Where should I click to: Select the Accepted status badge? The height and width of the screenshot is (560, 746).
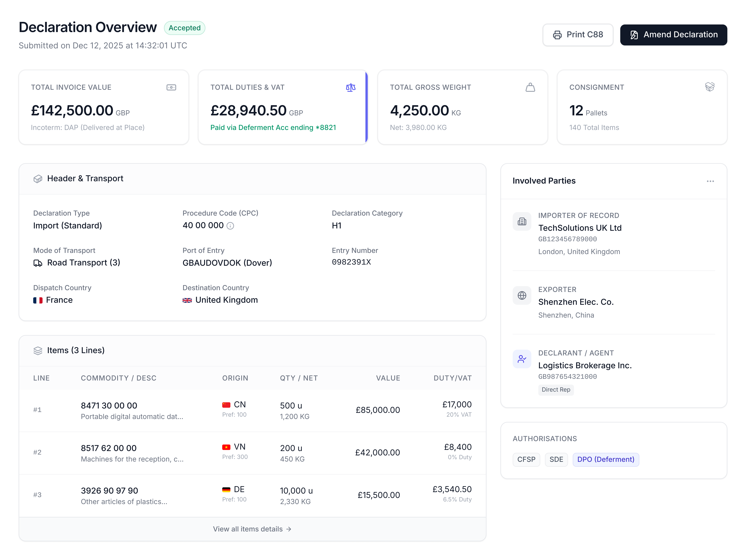(x=184, y=28)
